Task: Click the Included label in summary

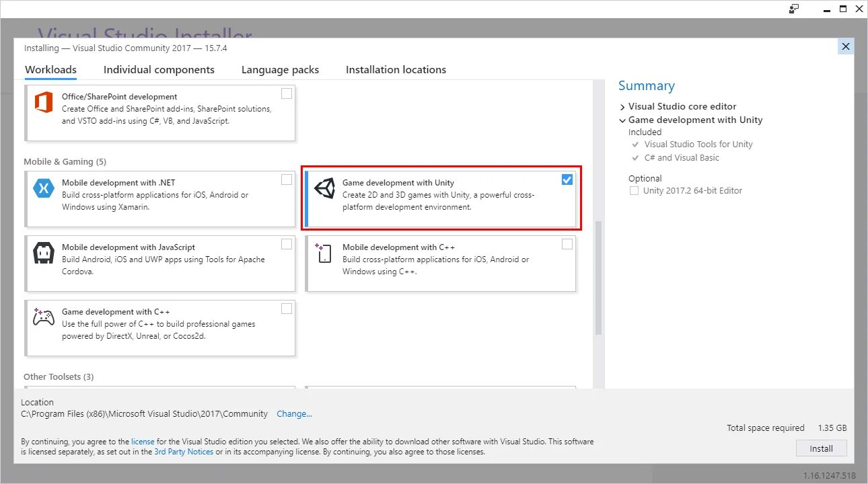Action: point(645,132)
